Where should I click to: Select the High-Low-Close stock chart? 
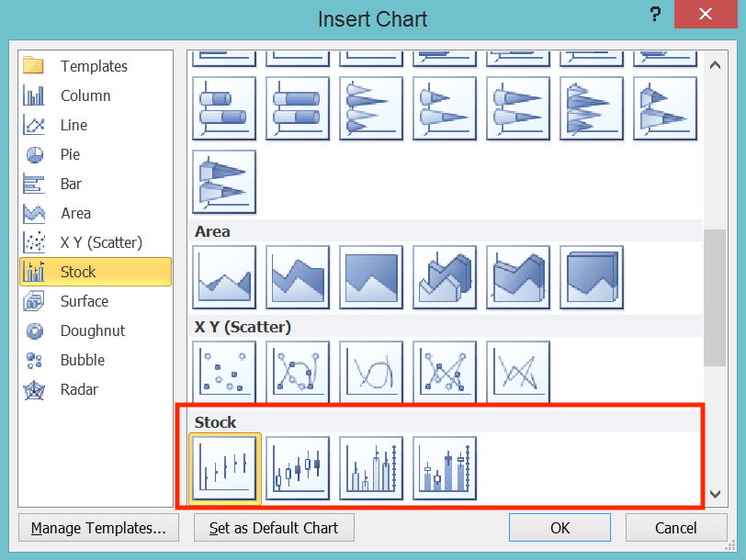pyautogui.click(x=224, y=468)
